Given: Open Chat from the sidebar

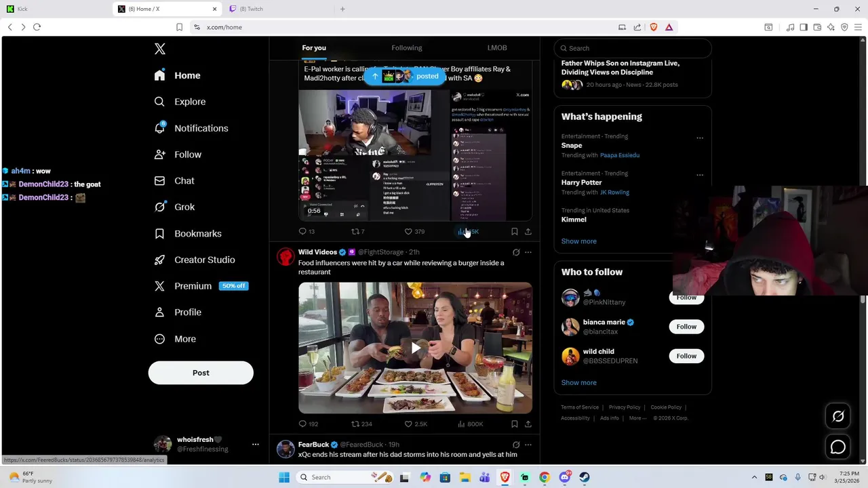Looking at the screenshot, I should [174, 181].
